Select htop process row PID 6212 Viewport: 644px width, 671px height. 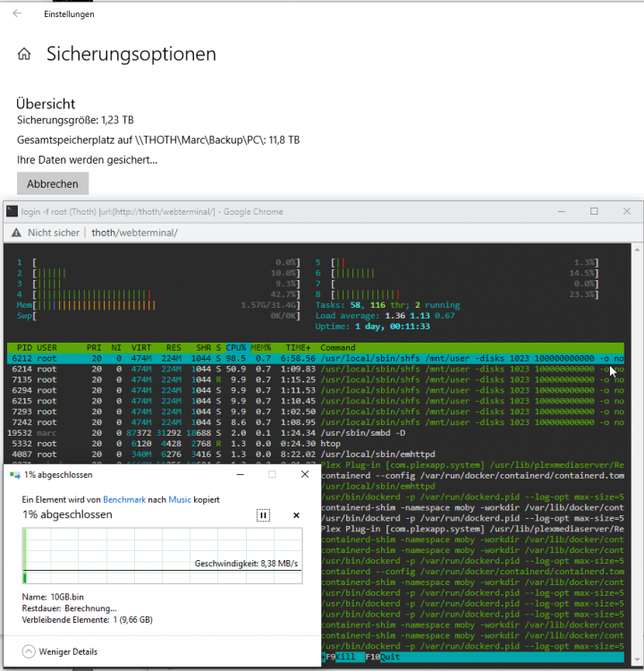(316, 358)
